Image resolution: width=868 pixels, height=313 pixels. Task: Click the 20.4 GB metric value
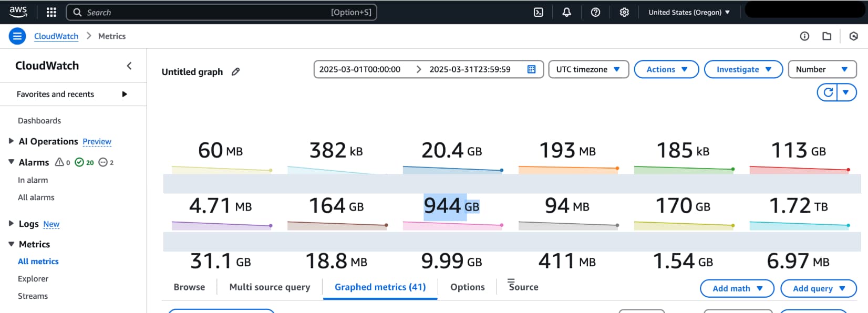point(451,151)
